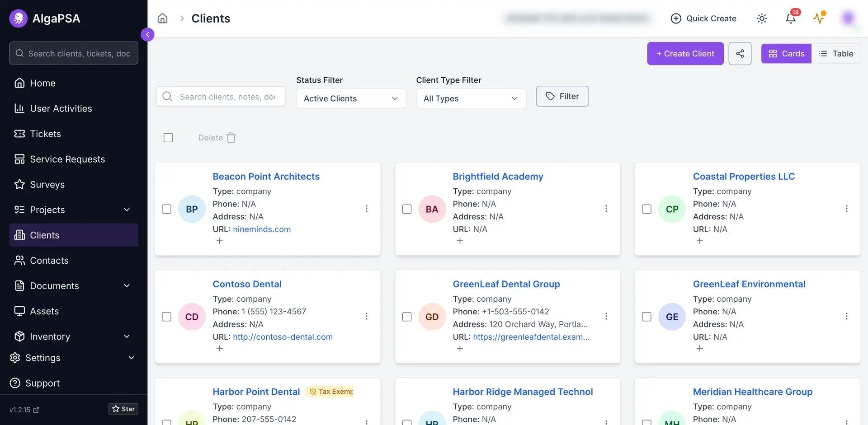The image size is (868, 425).
Task: Select the Brightfield Academy checkbox
Action: [x=407, y=209]
